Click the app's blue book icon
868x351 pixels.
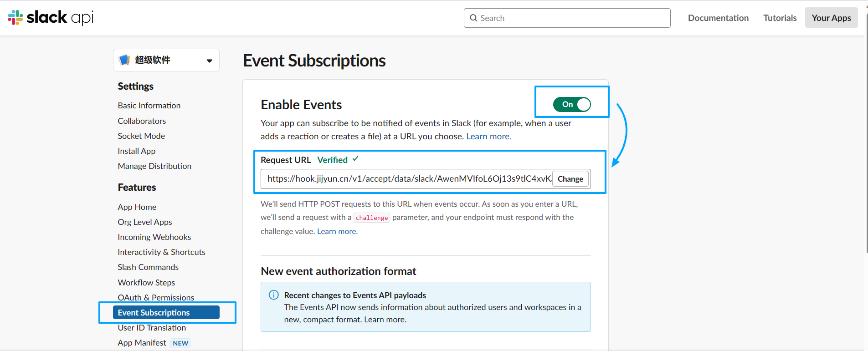(x=124, y=60)
